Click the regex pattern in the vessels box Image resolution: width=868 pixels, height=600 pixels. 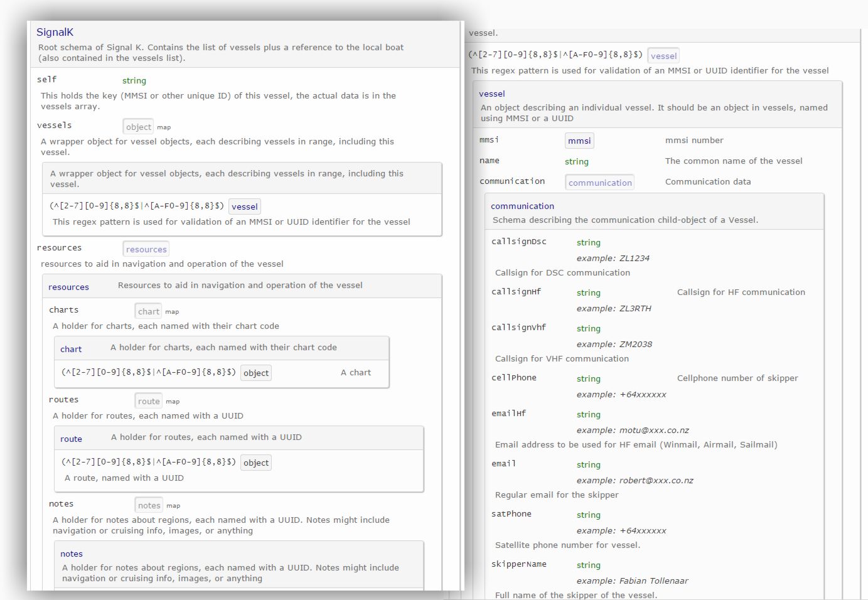point(137,205)
